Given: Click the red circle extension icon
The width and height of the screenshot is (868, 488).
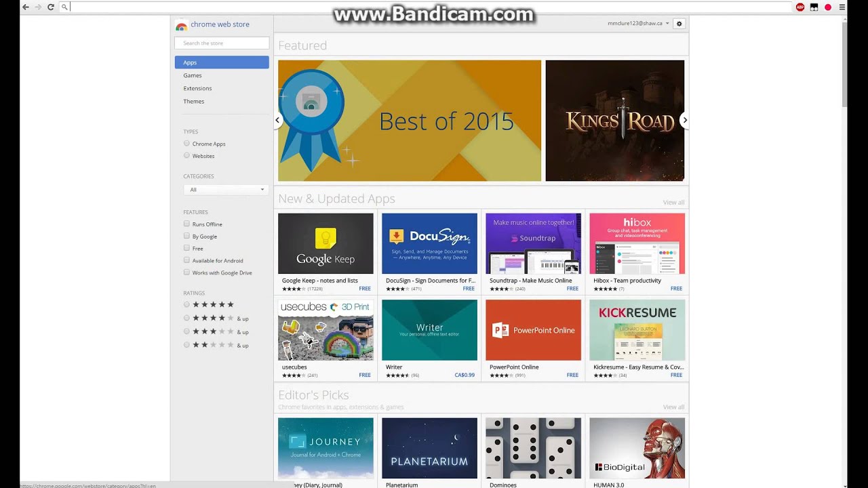Looking at the screenshot, I should tap(828, 7).
